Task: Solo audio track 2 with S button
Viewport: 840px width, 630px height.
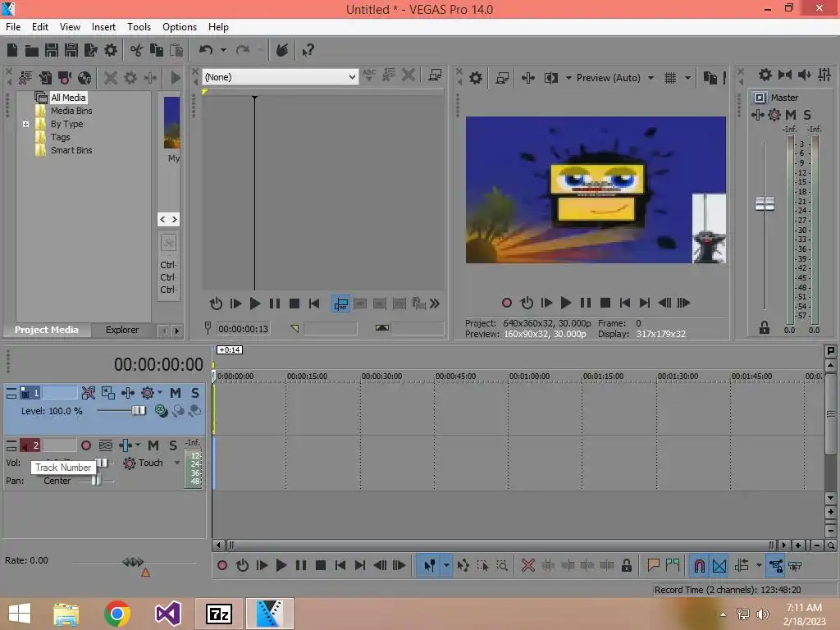Action: coord(172,445)
